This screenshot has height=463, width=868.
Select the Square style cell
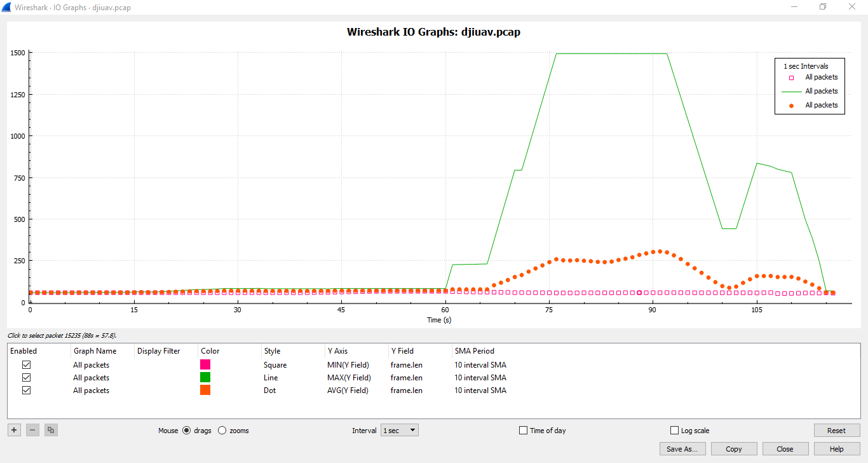pos(275,365)
